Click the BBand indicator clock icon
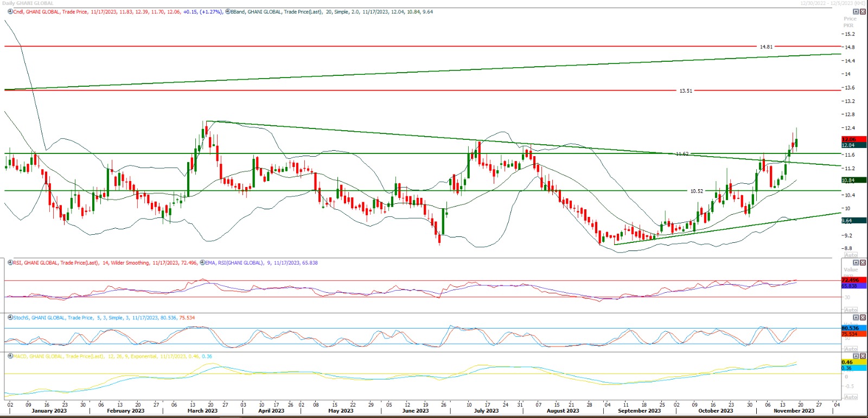The height and width of the screenshot is (418, 868). coord(227,11)
